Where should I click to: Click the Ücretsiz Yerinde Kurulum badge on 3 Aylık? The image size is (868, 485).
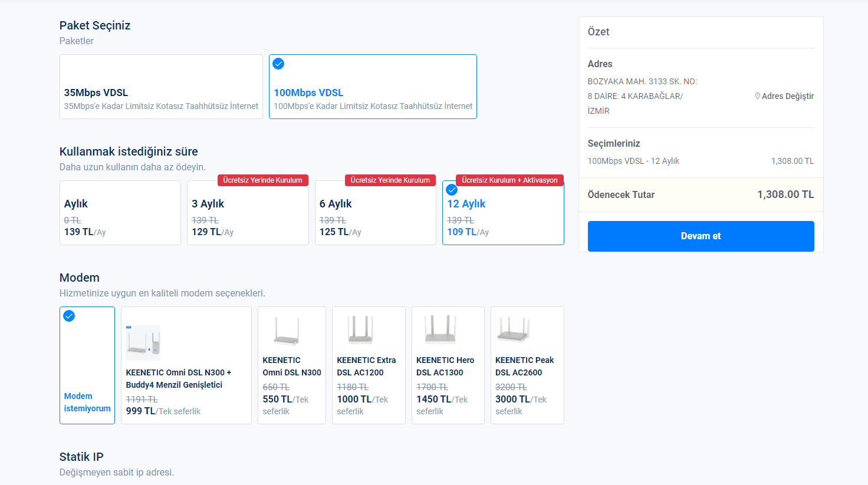[262, 180]
